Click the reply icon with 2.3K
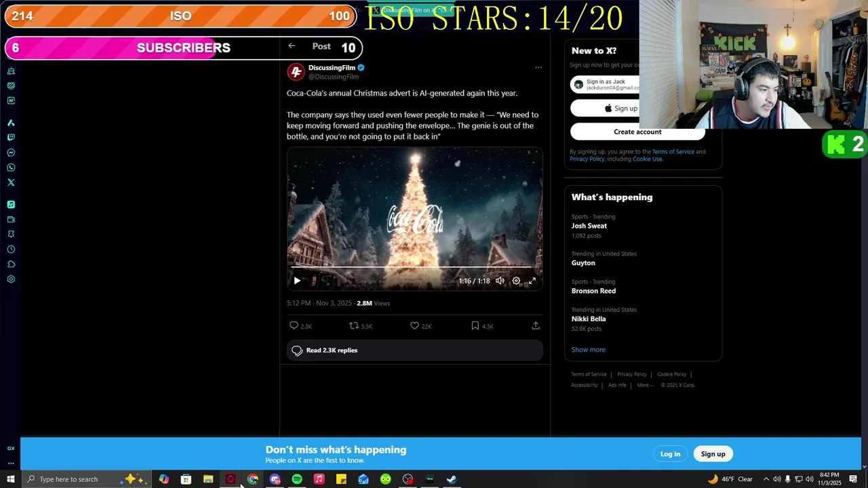 [x=300, y=326]
